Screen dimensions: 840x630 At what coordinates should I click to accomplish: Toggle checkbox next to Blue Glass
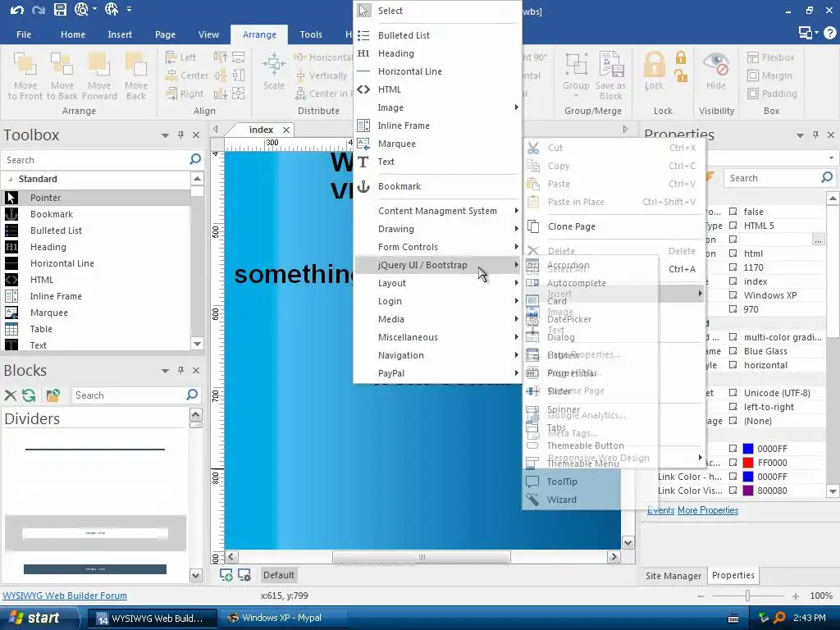click(x=733, y=351)
